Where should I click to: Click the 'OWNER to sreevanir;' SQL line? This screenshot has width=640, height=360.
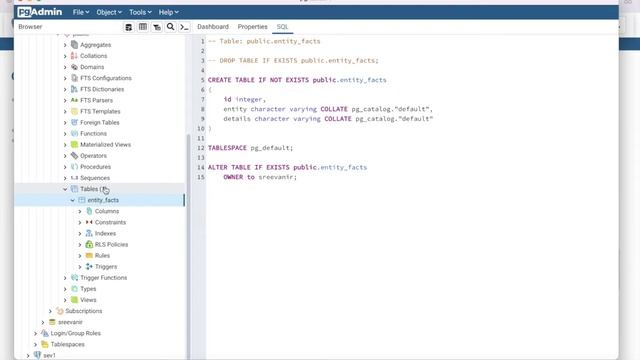click(x=260, y=177)
